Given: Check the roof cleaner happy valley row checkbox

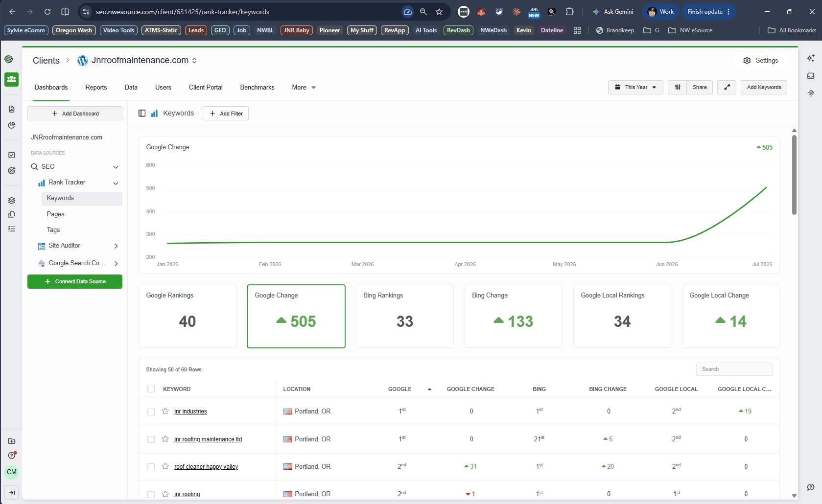Looking at the screenshot, I should click(151, 467).
